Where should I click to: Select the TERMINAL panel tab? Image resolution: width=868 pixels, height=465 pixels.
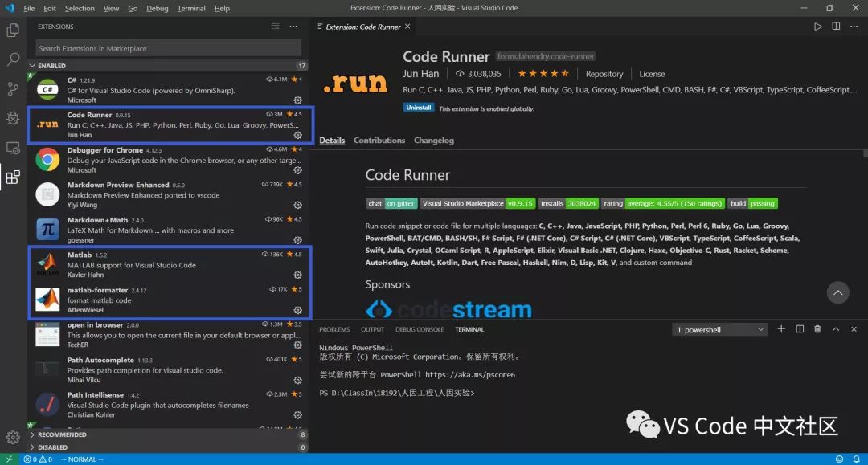(469, 329)
